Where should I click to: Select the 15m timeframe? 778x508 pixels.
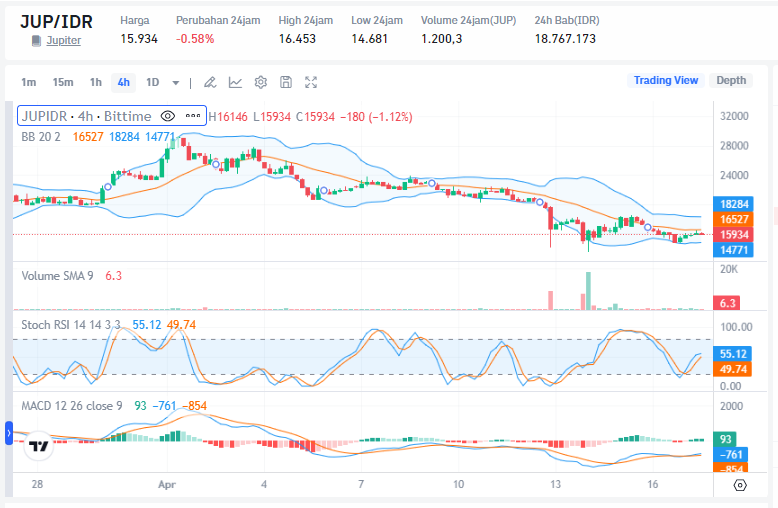63,82
